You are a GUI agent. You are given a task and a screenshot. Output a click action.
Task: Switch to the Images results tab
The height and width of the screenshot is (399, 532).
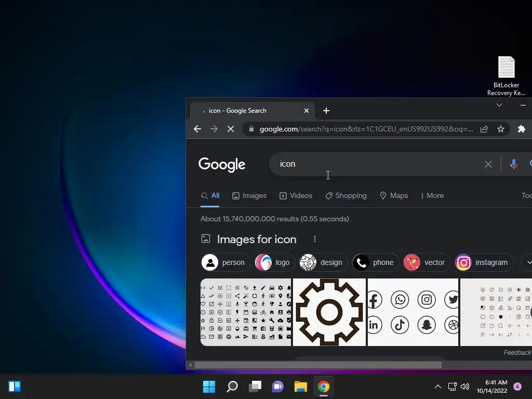coord(249,196)
